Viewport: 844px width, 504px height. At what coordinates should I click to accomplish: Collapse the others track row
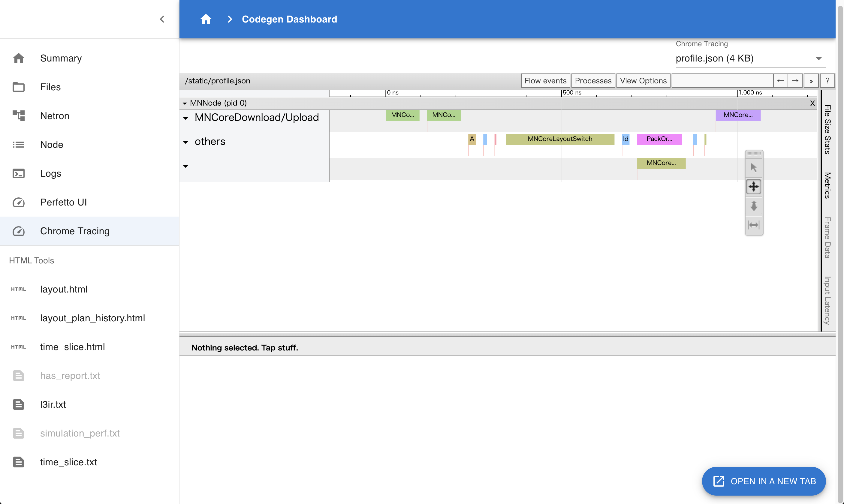point(186,142)
